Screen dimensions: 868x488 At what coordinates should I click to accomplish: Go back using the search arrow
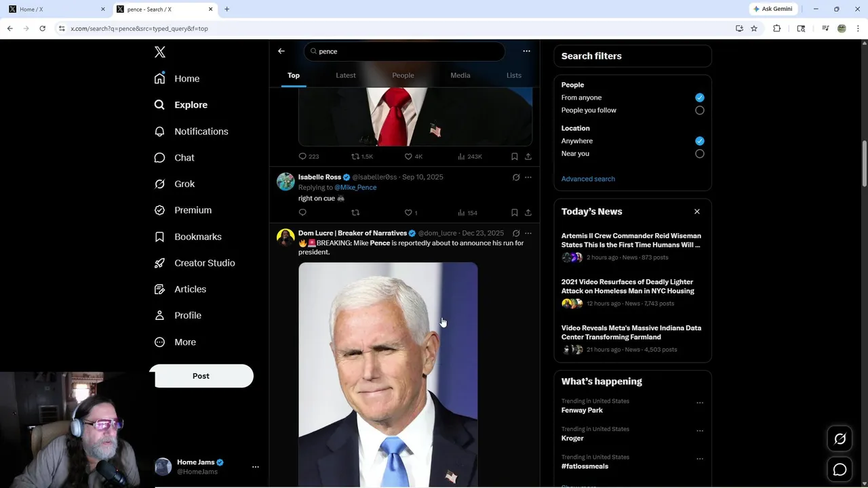(281, 52)
